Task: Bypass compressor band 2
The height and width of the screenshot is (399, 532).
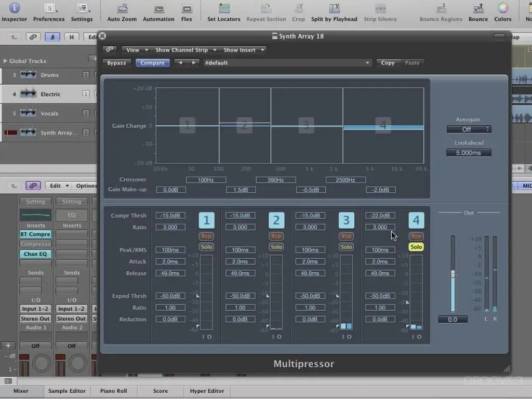Action: pyautogui.click(x=276, y=236)
